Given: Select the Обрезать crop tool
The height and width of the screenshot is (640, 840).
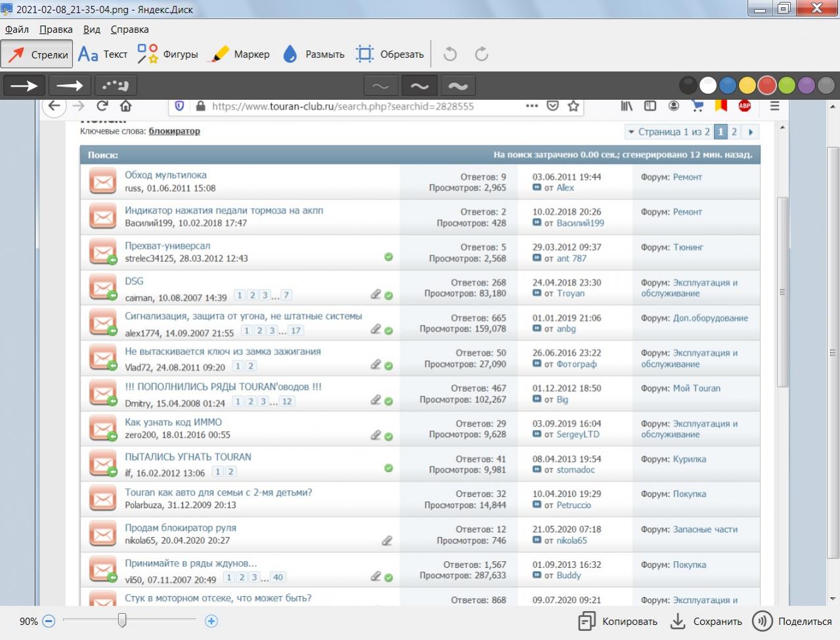Looking at the screenshot, I should 389,54.
